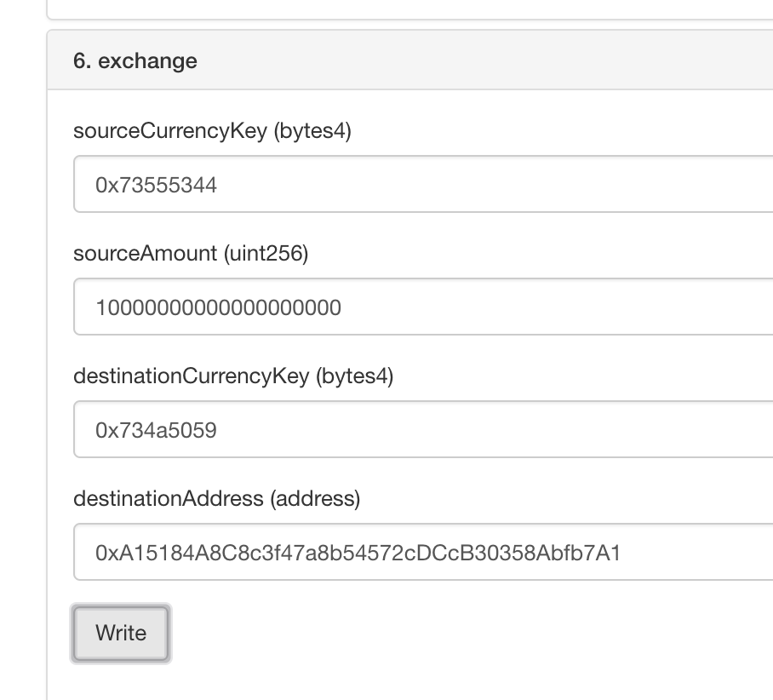Screen dimensions: 773x700
Task: Collapse the "6. exchange" function header
Action: [409, 60]
